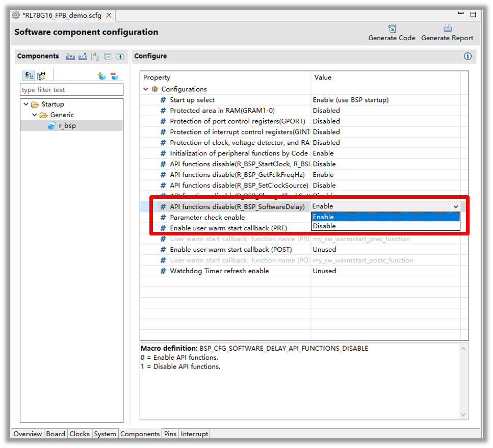Switch to the Overview tab

28,434
